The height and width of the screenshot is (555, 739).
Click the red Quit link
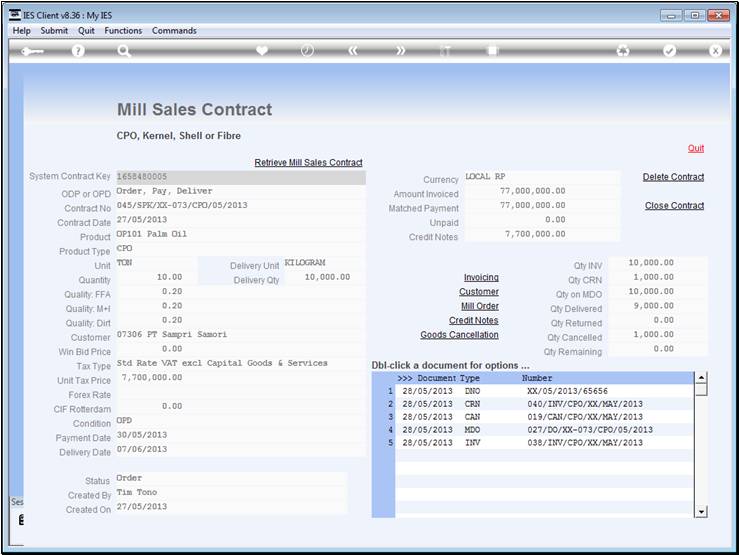click(696, 148)
